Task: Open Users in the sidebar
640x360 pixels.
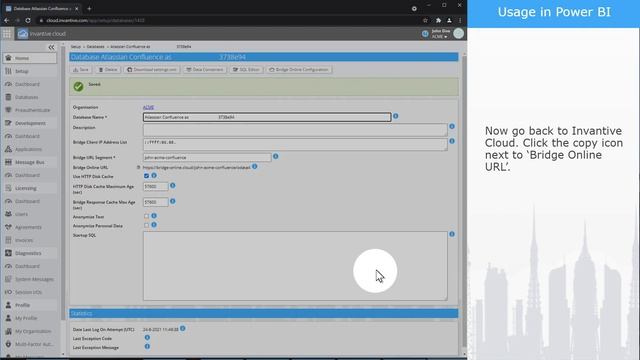Action: point(30,214)
